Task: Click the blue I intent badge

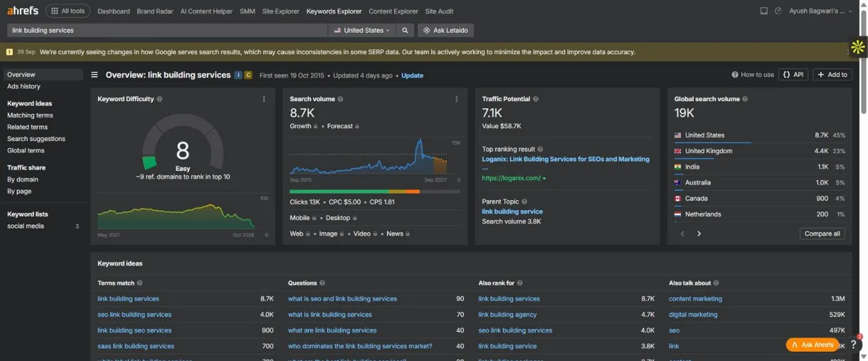Action: click(x=238, y=75)
